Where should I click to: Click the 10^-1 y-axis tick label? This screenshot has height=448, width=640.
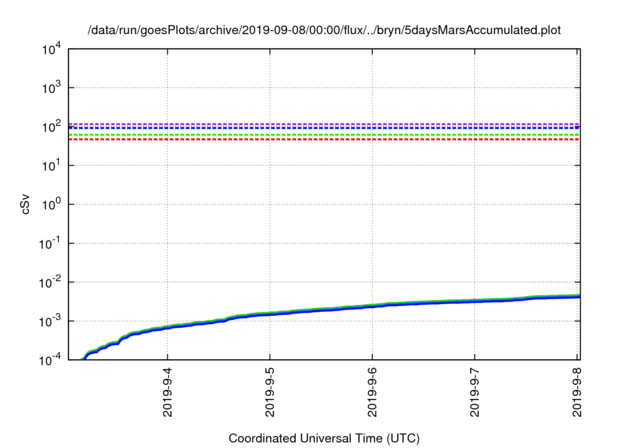click(51, 244)
